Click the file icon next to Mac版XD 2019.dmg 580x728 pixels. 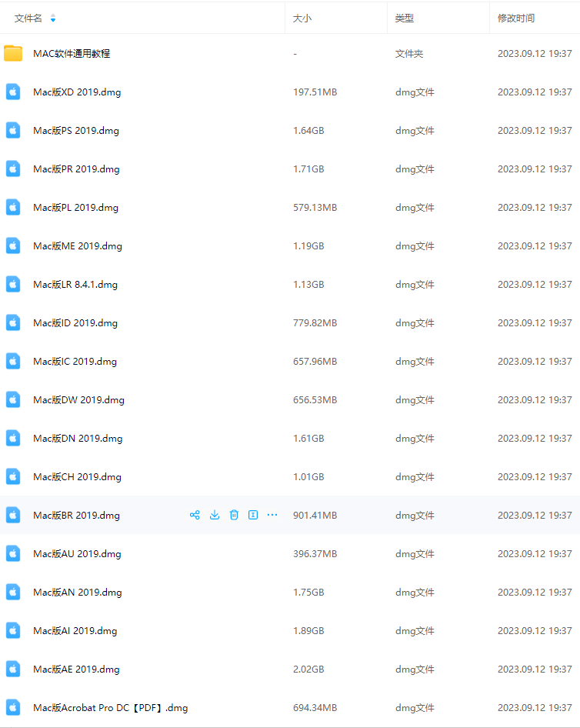coord(13,92)
